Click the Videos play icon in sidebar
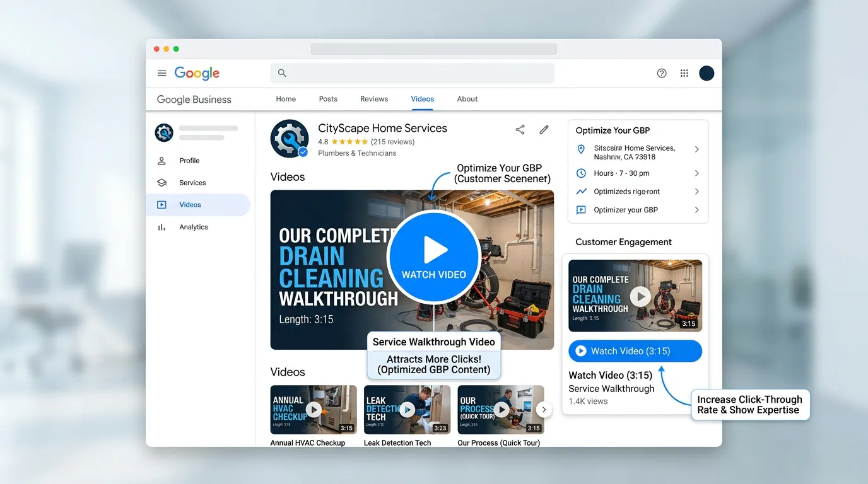Screen dimensions: 868x484 (161, 205)
